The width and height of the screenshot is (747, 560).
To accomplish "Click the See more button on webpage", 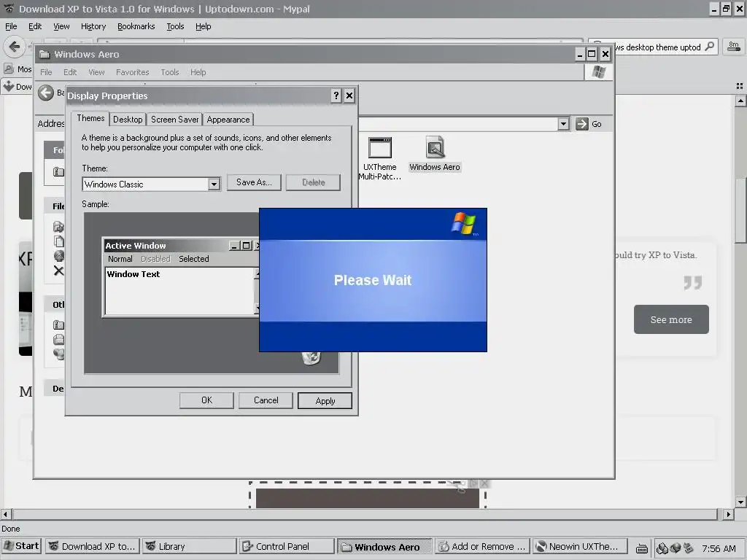I will tap(671, 319).
